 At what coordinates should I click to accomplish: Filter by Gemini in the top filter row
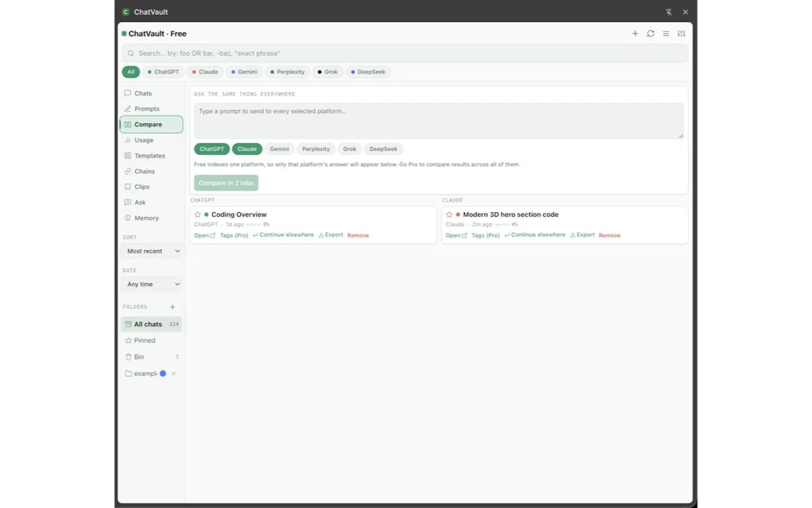click(x=244, y=72)
